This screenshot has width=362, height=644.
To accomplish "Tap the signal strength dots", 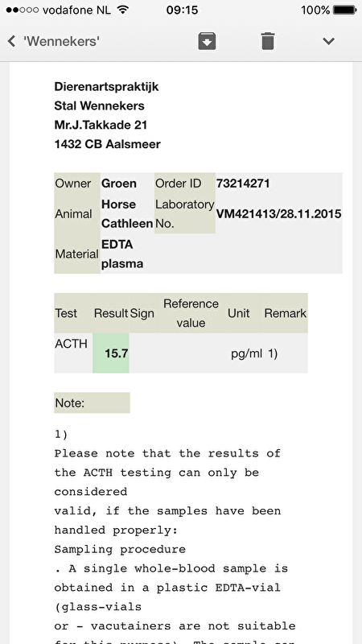I will (x=23, y=10).
